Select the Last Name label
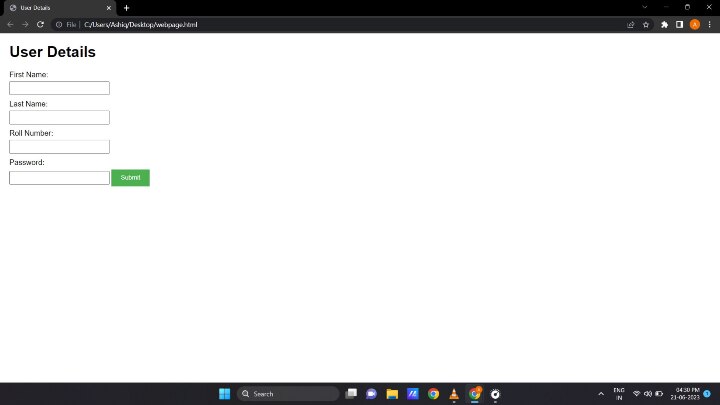 (x=28, y=104)
